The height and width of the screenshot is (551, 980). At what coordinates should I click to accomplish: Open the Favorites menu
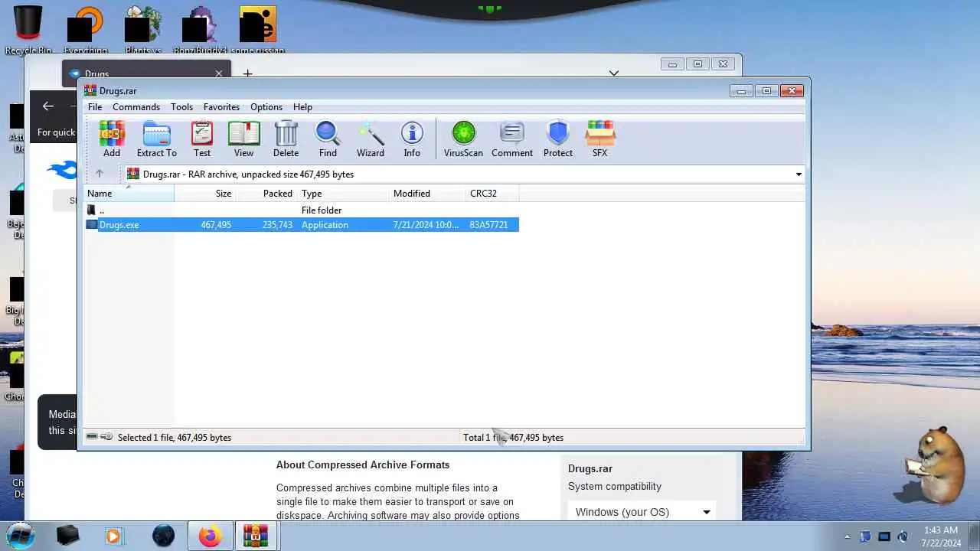tap(221, 107)
